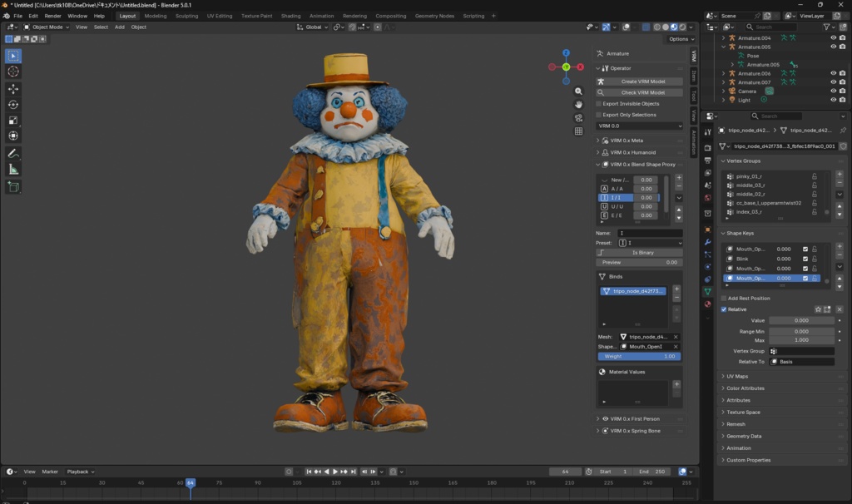Click the Weight slider

(639, 356)
